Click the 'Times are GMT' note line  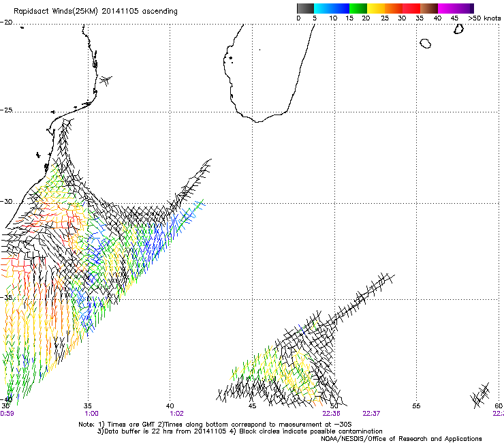[x=215, y=425]
